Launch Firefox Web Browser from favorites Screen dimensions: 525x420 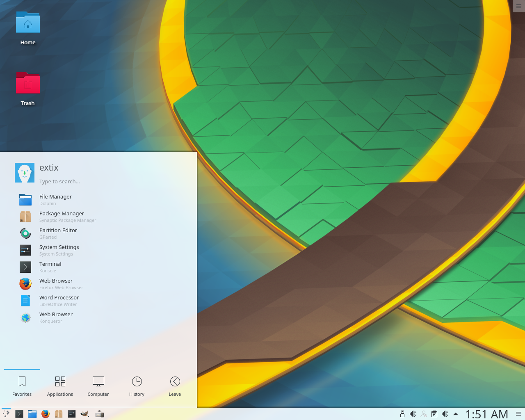pyautogui.click(x=98, y=284)
